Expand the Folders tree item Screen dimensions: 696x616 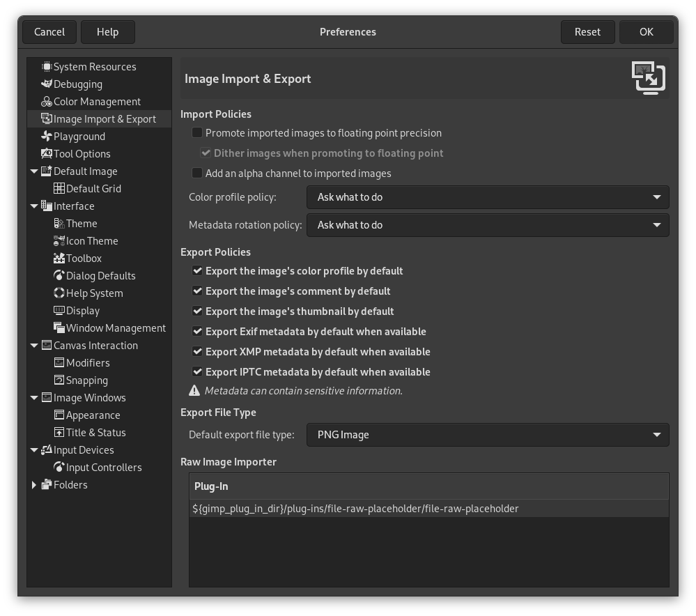(33, 484)
